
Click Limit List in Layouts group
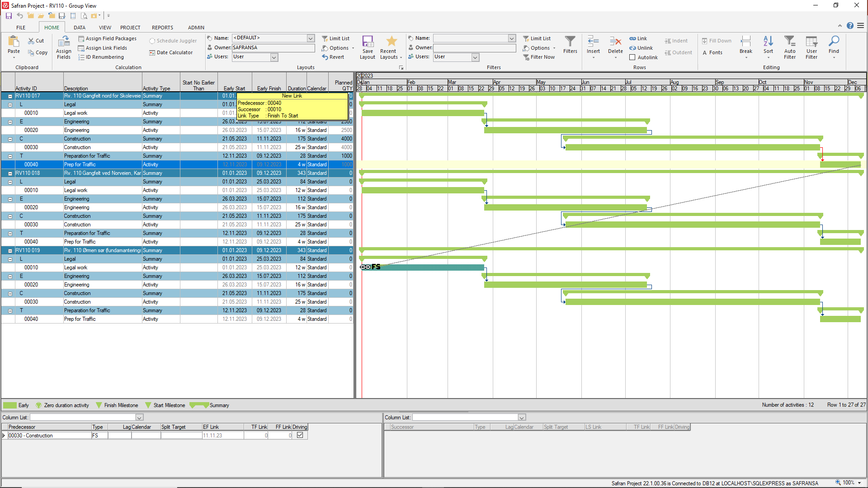pyautogui.click(x=336, y=38)
